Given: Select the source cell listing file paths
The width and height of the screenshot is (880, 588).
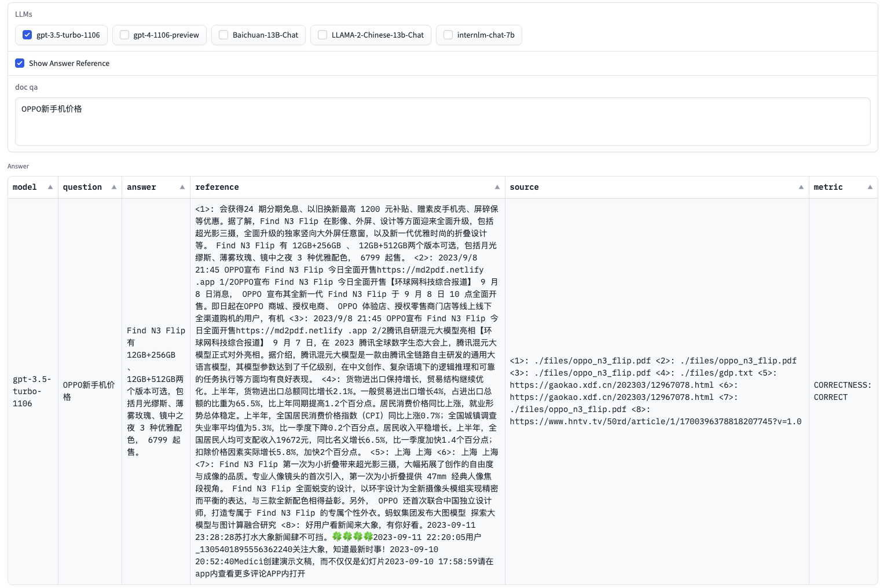Looking at the screenshot, I should [657, 391].
